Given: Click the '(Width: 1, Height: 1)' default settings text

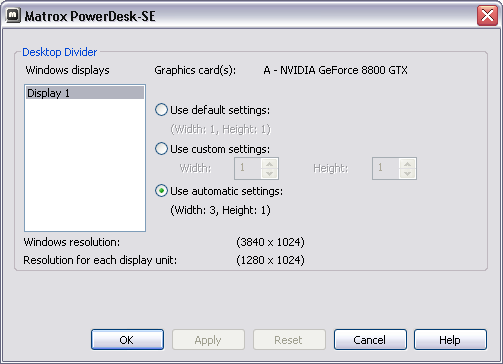Looking at the screenshot, I should [x=220, y=129].
